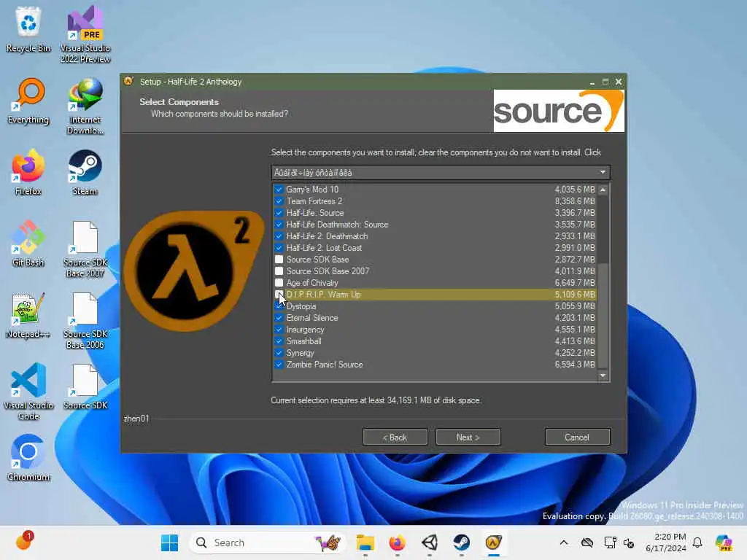Screen dimensions: 747x560
Task: Toggle D.I.P.R.I.P. Warm Up checkbox
Action: click(x=279, y=295)
